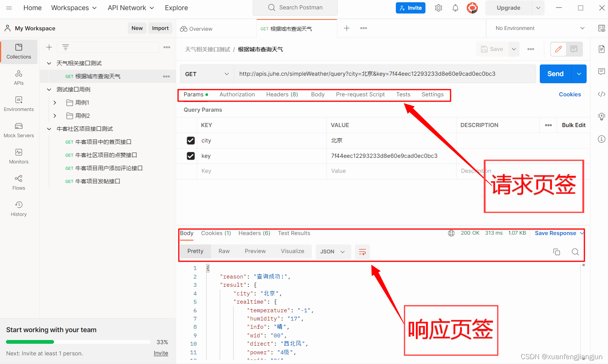Viewport: 608px width, 364px height.
Task: Switch to edit (pencil) mode
Action: [559, 49]
